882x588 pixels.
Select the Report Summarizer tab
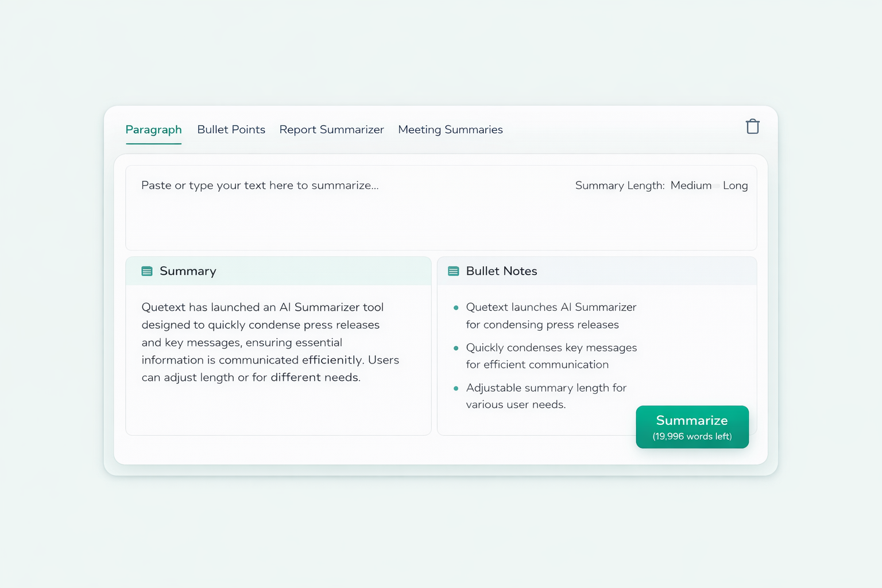pyautogui.click(x=331, y=130)
